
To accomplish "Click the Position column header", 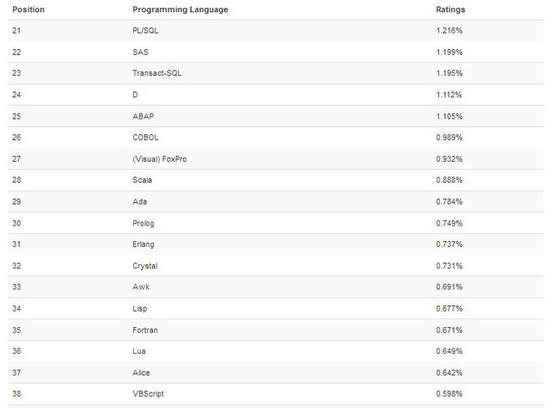I will point(28,9).
